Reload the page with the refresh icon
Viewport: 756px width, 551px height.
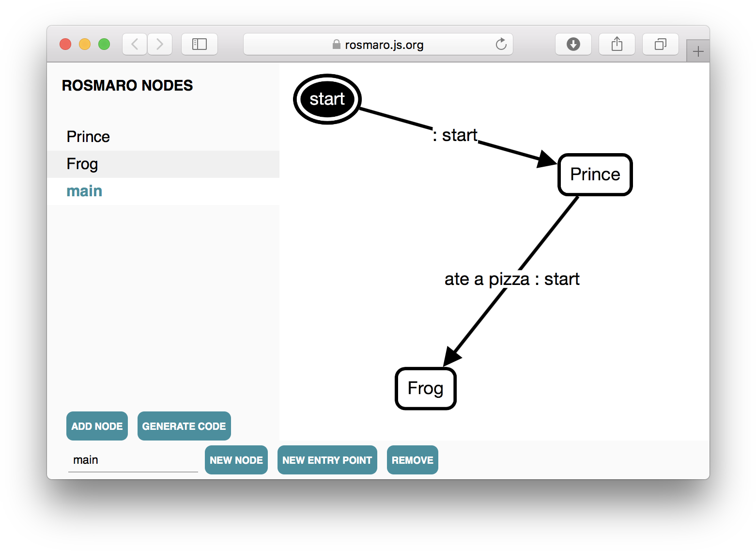click(501, 45)
